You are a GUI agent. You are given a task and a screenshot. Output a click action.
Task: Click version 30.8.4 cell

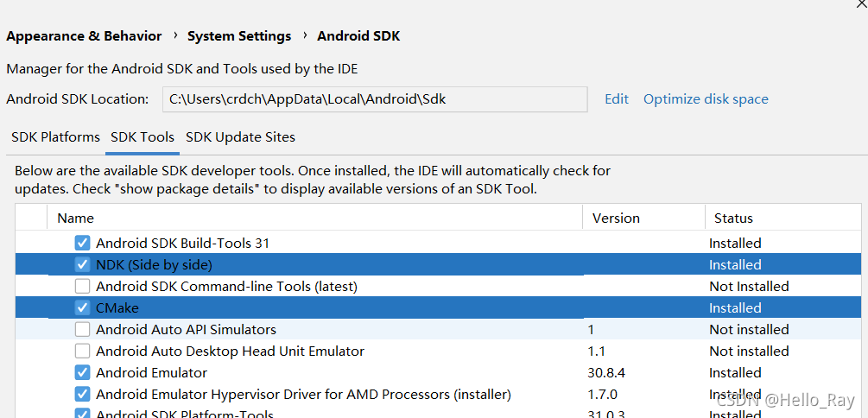(x=606, y=372)
